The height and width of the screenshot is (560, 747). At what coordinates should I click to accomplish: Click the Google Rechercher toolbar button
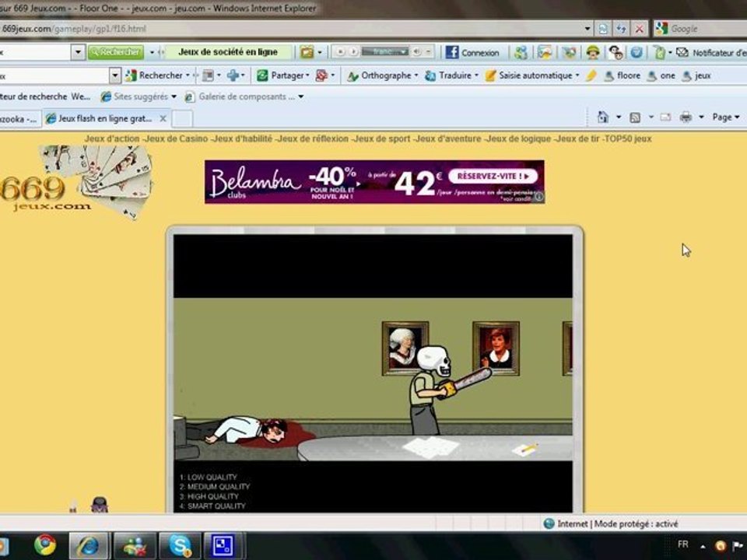point(157,75)
